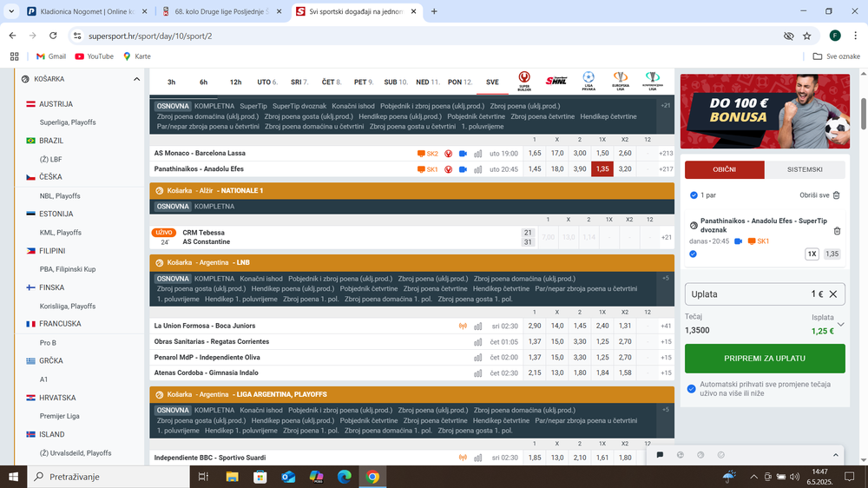
Task: Uncheck the Panathinaikos bet selection
Action: coord(693,254)
